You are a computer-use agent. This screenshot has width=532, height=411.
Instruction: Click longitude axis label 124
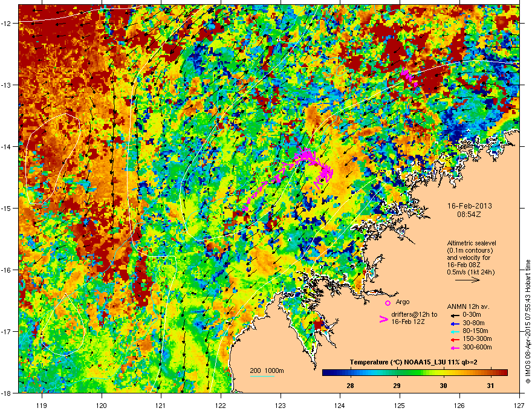click(x=340, y=406)
